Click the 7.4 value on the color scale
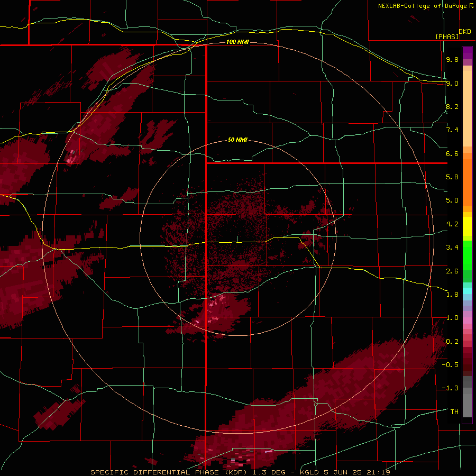This screenshot has width=476, height=476. tap(452, 130)
